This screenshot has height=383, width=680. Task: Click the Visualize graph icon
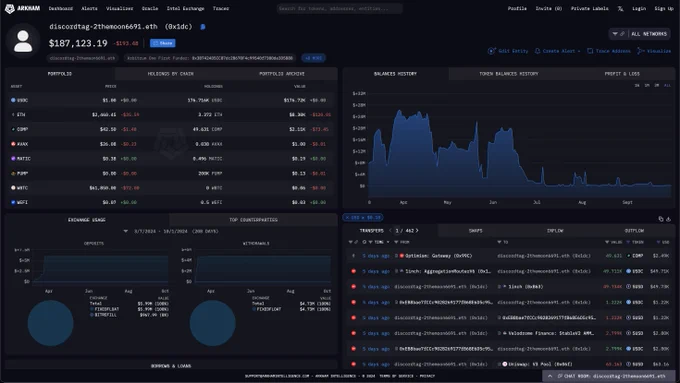(641, 51)
